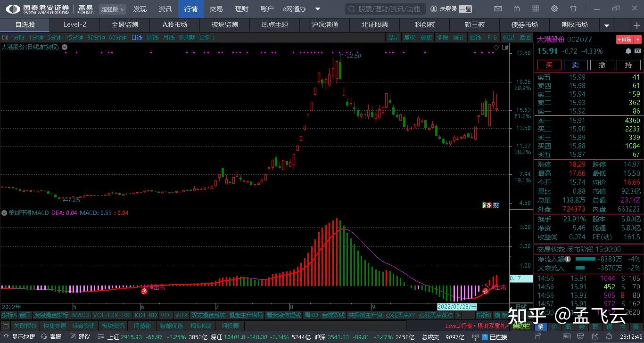The height and width of the screenshot is (343, 644).
Task: Open the market tabs overflow dropdown
Action: point(607,25)
